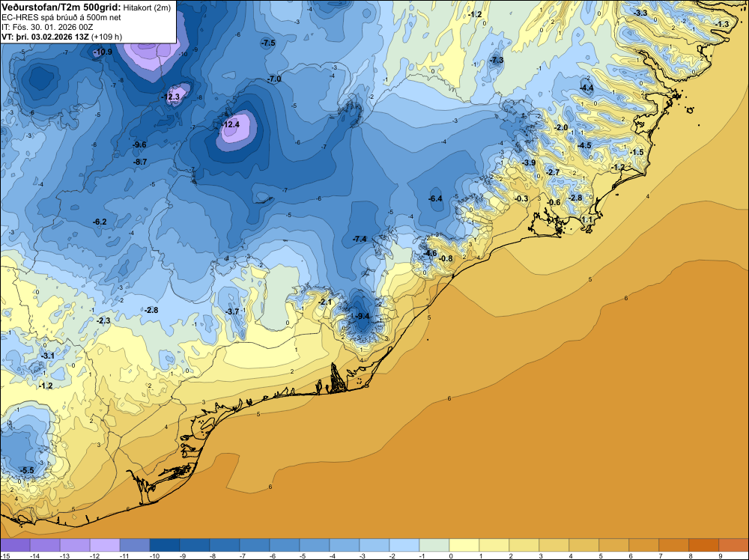Image resolution: width=749 pixels, height=560 pixels.
Task: Click the '-11' label on the color scale
Action: pyautogui.click(x=124, y=556)
